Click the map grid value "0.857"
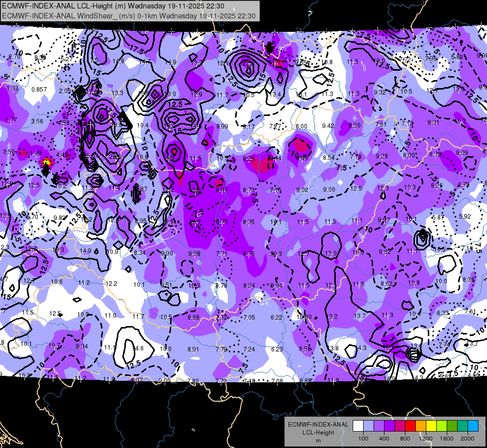The image size is (487, 448). click(x=39, y=90)
